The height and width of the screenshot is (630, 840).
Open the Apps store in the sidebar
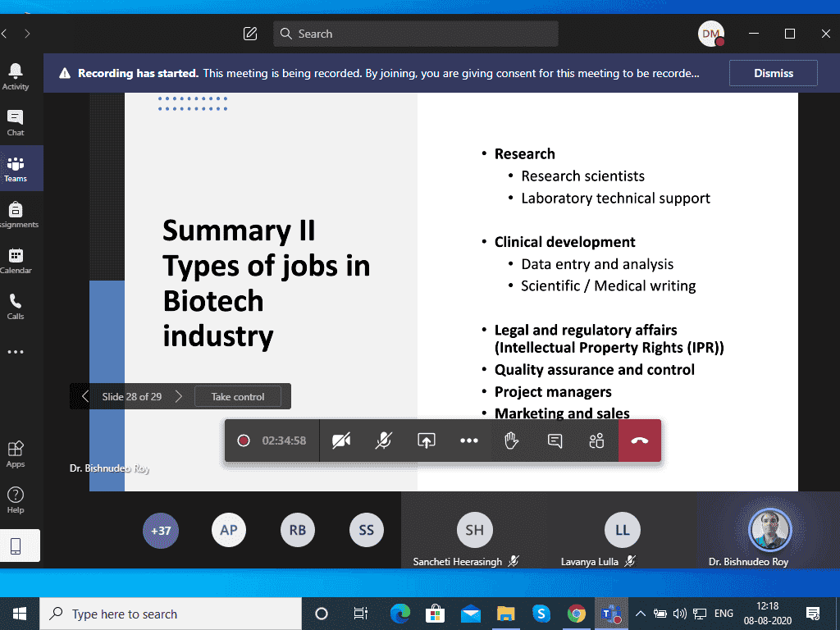point(16,453)
